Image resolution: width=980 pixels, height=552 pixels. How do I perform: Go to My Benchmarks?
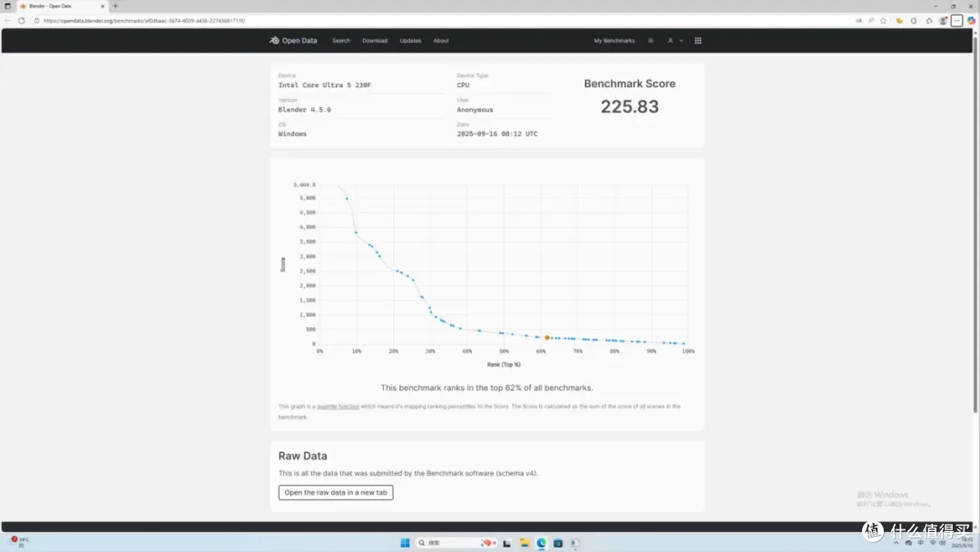[613, 41]
